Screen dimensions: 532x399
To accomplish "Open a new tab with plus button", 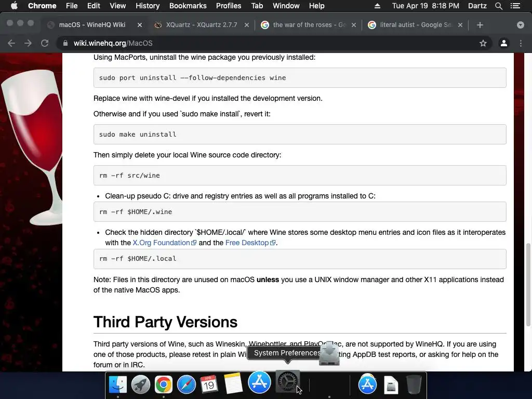I will pyautogui.click(x=480, y=25).
